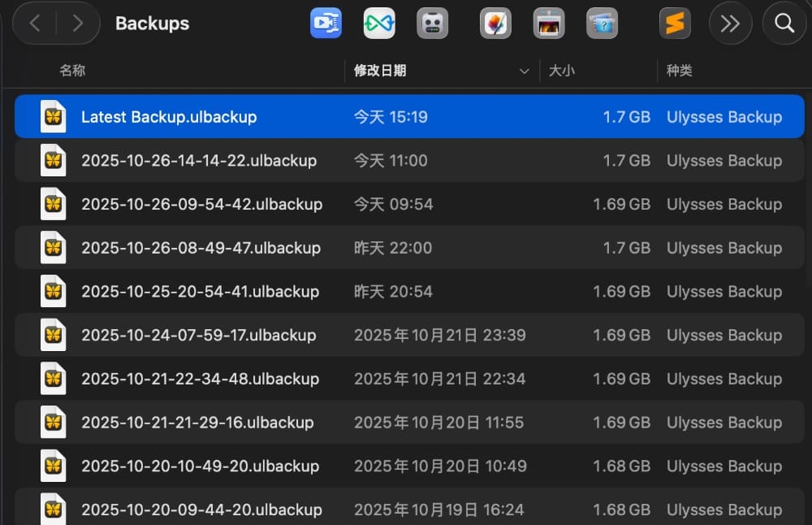This screenshot has height=525, width=812.
Task: Sort files by 种类 column header
Action: pyautogui.click(x=679, y=71)
